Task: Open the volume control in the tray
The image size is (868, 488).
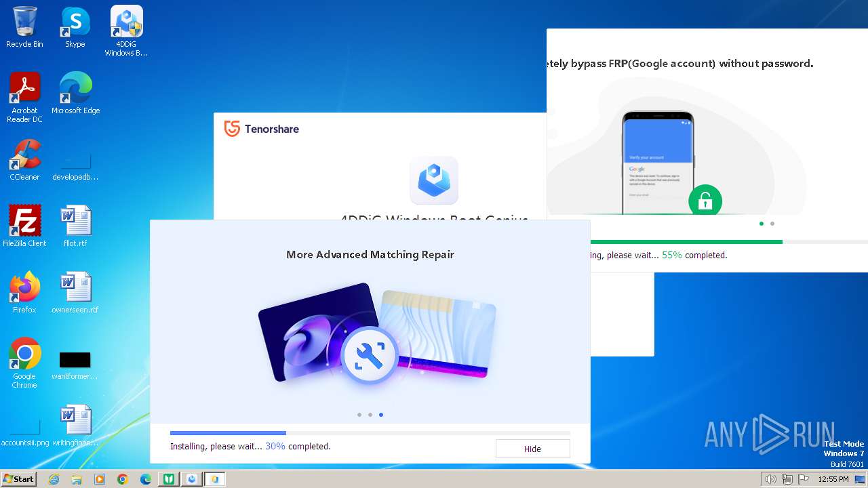Action: pyautogui.click(x=770, y=479)
